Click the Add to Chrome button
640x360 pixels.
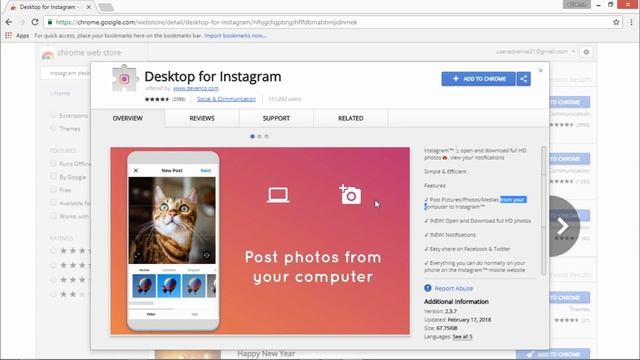coord(478,79)
